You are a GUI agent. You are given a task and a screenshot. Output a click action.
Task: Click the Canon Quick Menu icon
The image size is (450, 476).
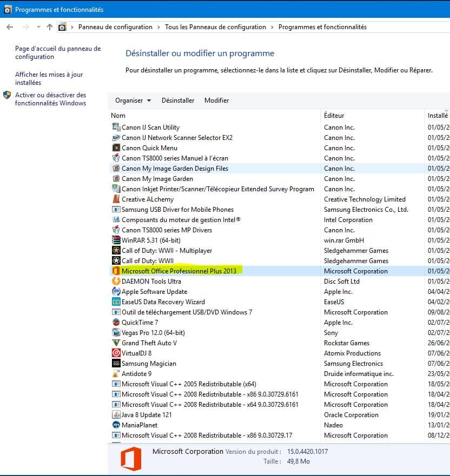[116, 148]
